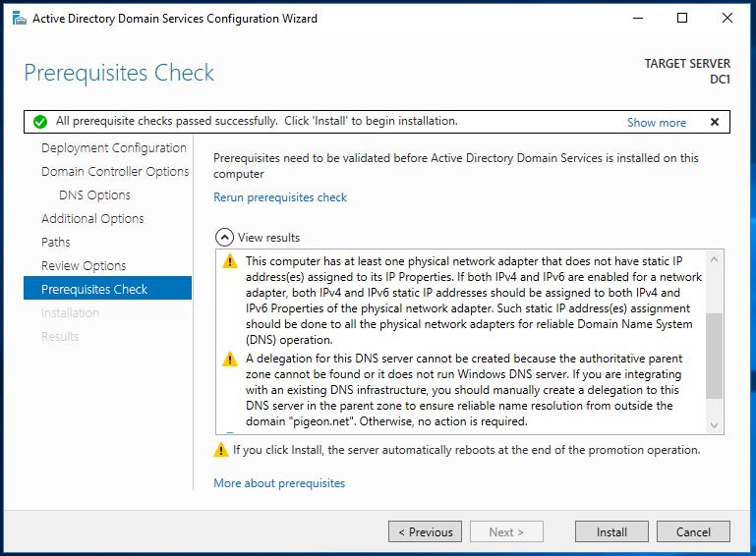756x556 pixels.
Task: Click the Install button
Action: (611, 531)
